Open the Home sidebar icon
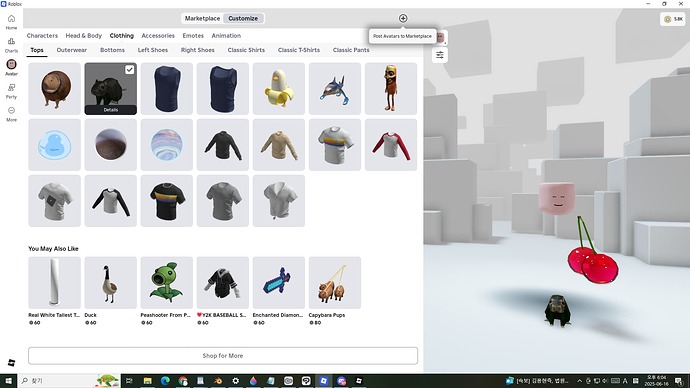The image size is (690, 388). pyautogui.click(x=11, y=22)
